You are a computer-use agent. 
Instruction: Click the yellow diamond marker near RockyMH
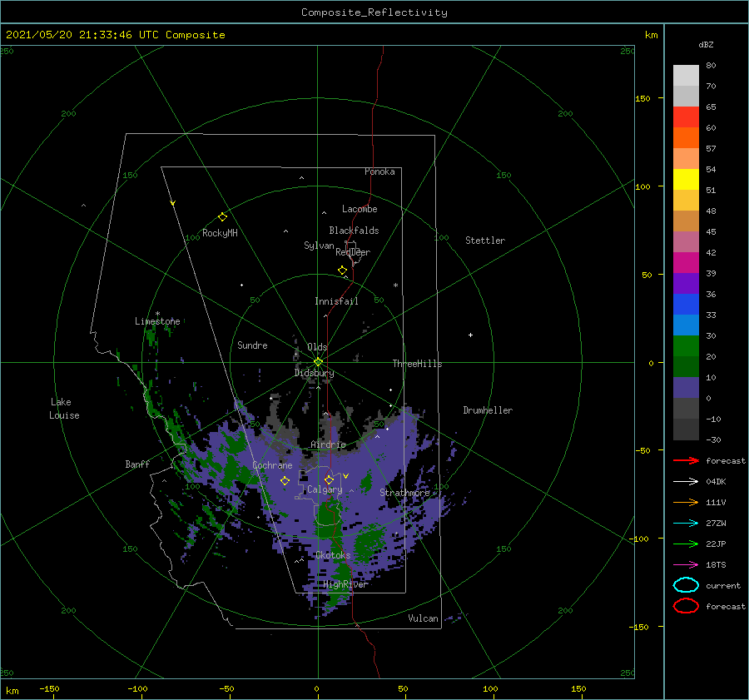222,217
